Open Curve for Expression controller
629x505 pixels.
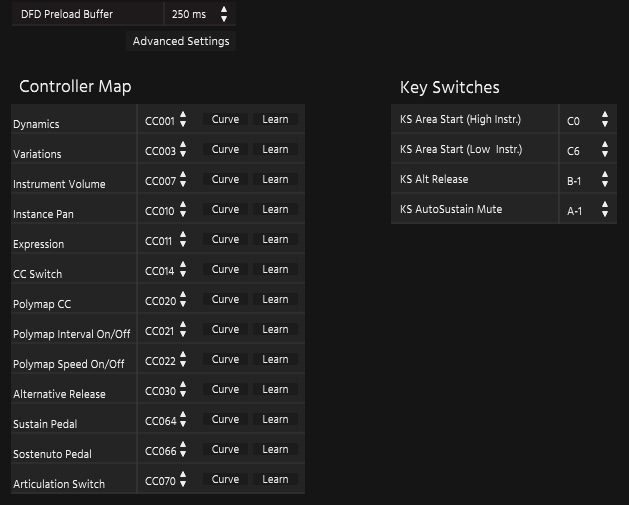pos(225,239)
